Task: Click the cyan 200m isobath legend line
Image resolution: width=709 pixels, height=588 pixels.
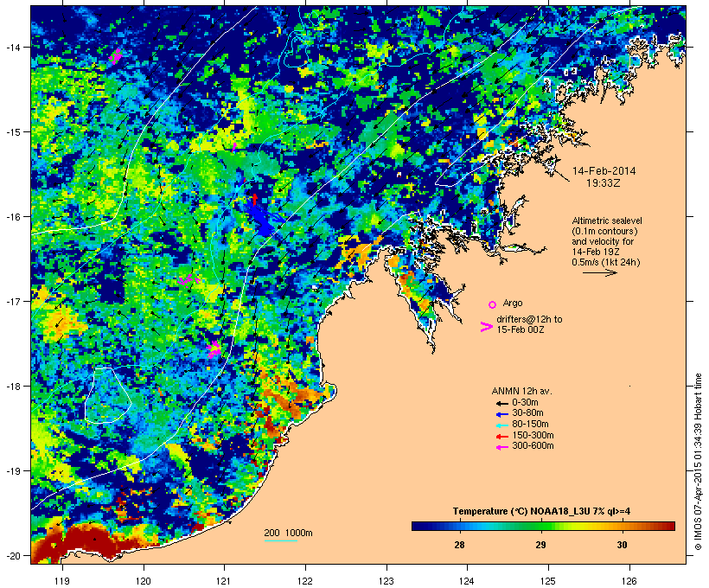Action: 281,540
